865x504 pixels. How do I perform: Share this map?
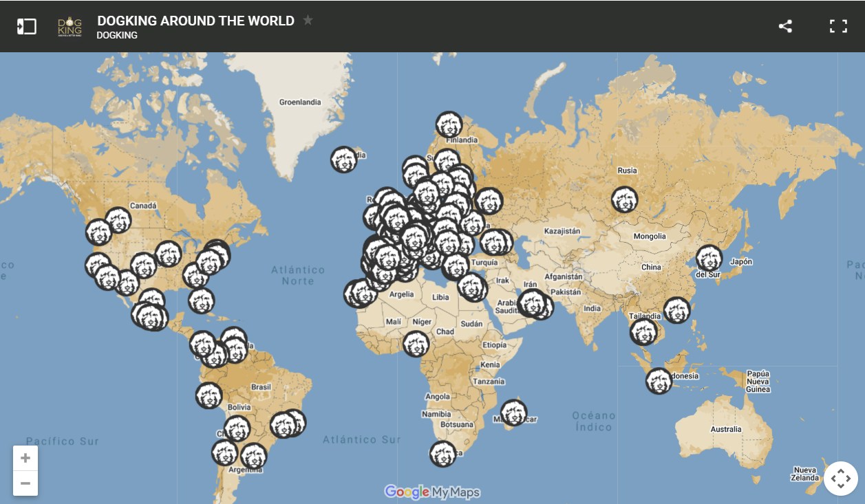point(785,27)
